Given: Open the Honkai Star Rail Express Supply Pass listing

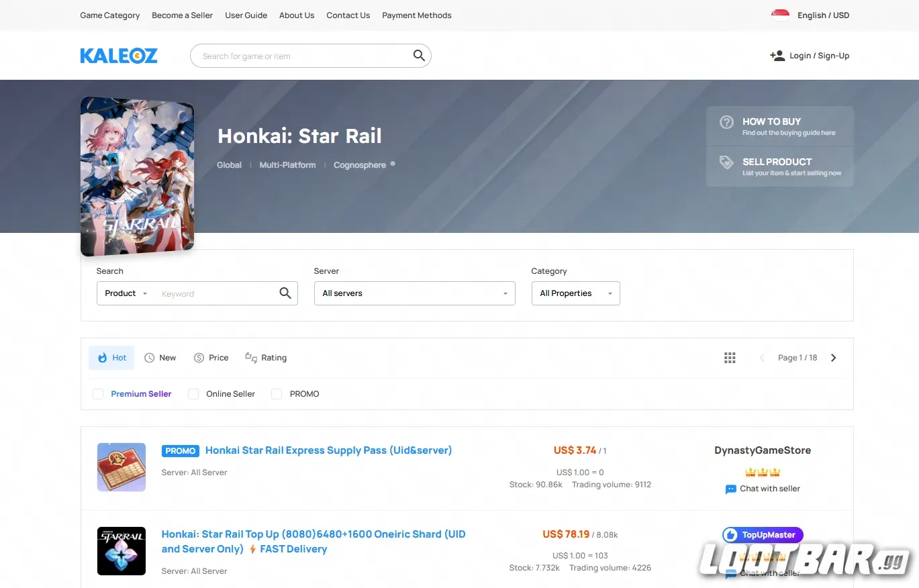Looking at the screenshot, I should [x=328, y=450].
